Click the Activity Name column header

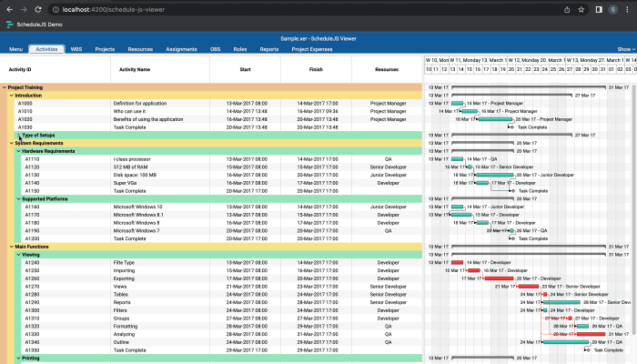(x=160, y=69)
